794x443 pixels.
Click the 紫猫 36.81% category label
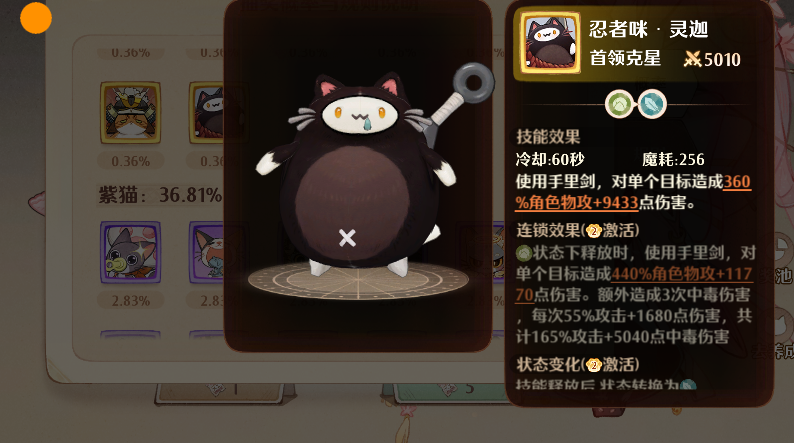coord(160,194)
